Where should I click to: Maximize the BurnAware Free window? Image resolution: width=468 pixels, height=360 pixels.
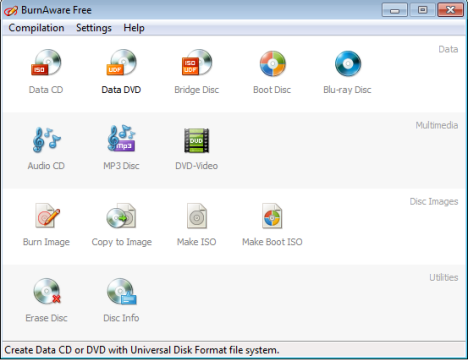pyautogui.click(x=422, y=10)
